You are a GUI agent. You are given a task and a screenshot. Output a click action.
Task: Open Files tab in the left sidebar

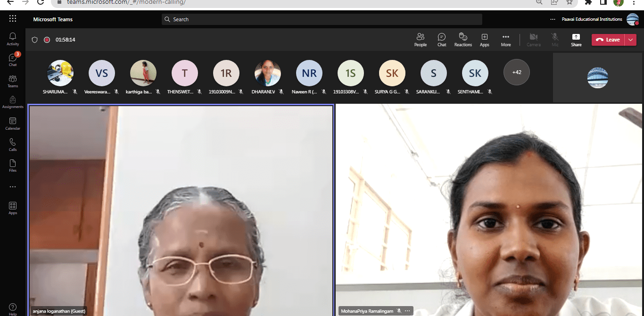pyautogui.click(x=13, y=166)
